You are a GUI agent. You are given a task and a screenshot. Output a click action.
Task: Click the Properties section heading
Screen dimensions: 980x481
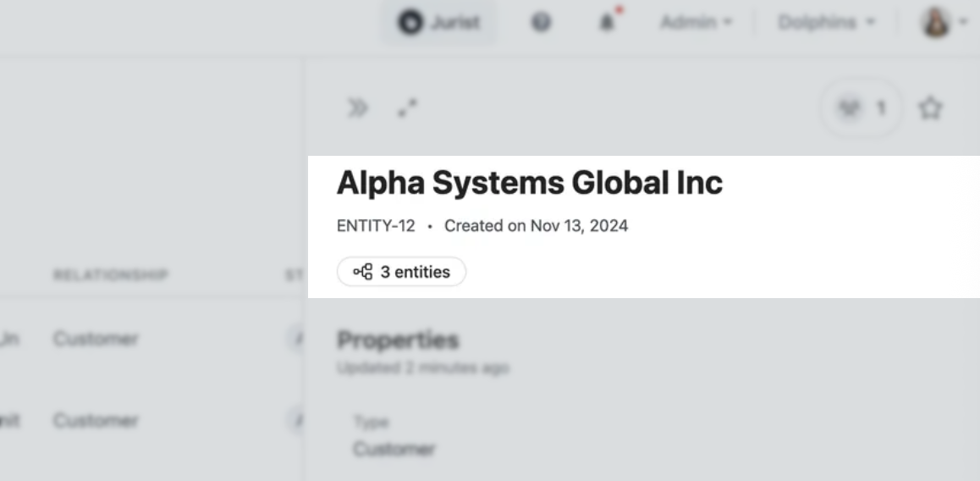pyautogui.click(x=398, y=340)
